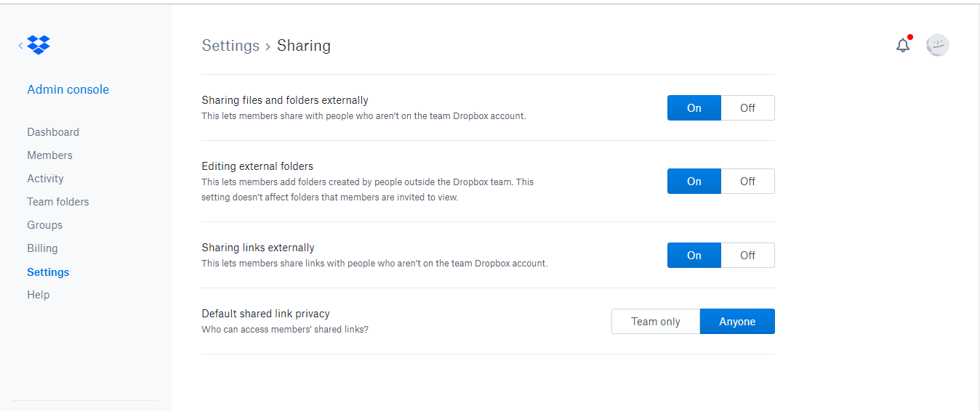This screenshot has width=980, height=411.
Task: Click the Dropbox logo icon
Action: tap(39, 45)
